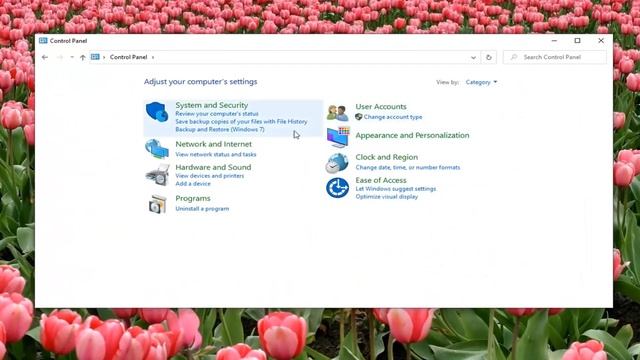Viewport: 640px width, 360px height.
Task: Click the Search Control Panel field
Action: click(x=555, y=57)
